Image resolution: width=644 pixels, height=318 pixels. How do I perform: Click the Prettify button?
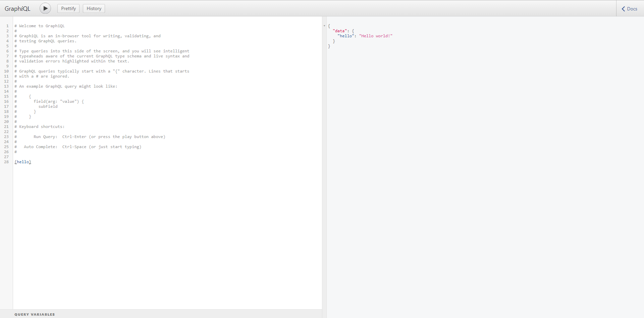pyautogui.click(x=68, y=8)
